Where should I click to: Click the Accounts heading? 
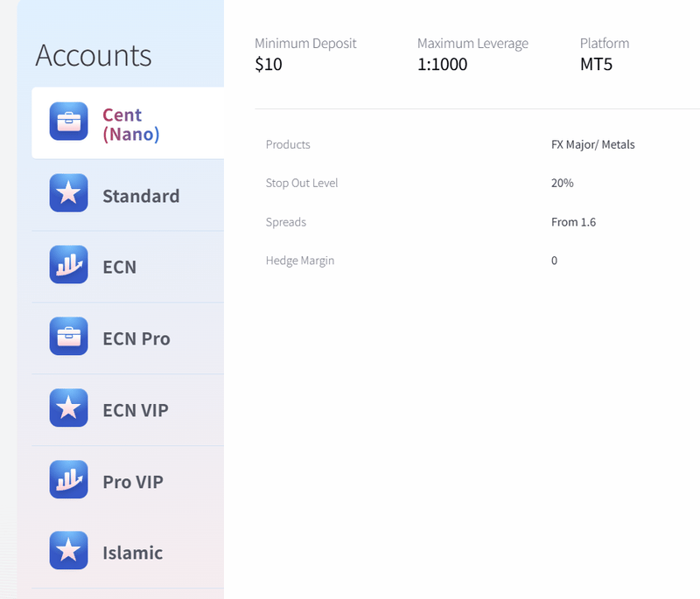[x=94, y=55]
